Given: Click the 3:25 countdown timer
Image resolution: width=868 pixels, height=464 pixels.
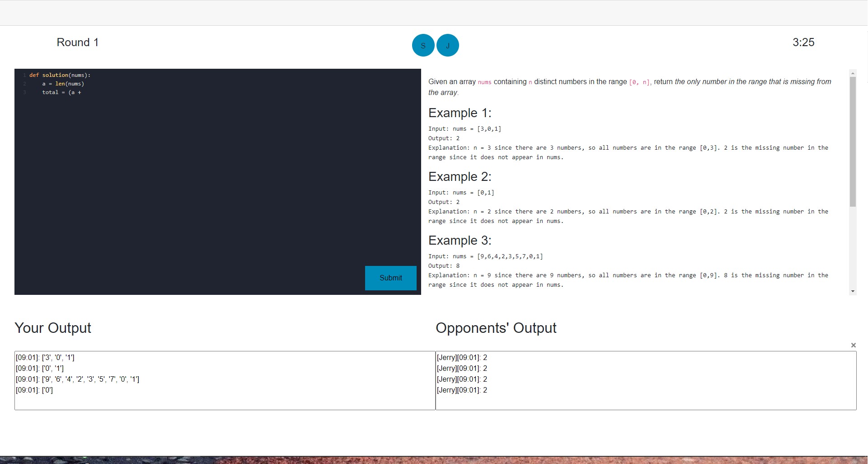Looking at the screenshot, I should click(803, 43).
